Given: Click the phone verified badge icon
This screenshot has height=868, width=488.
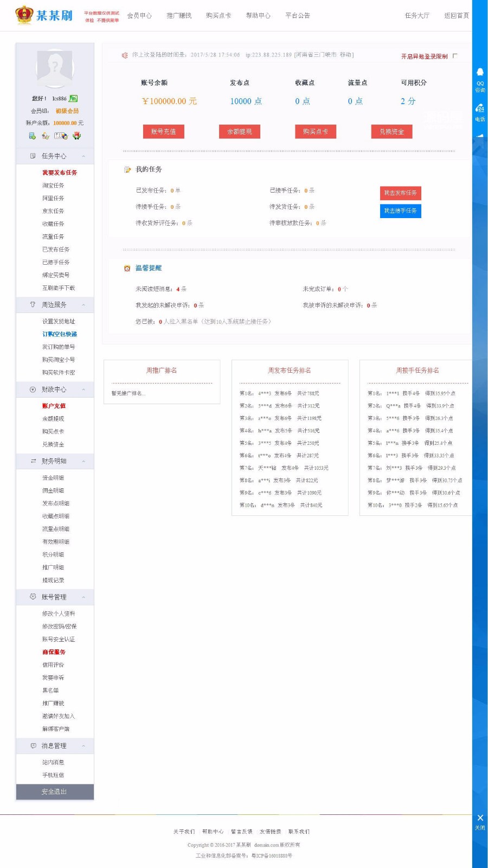Looking at the screenshot, I should point(33,136).
